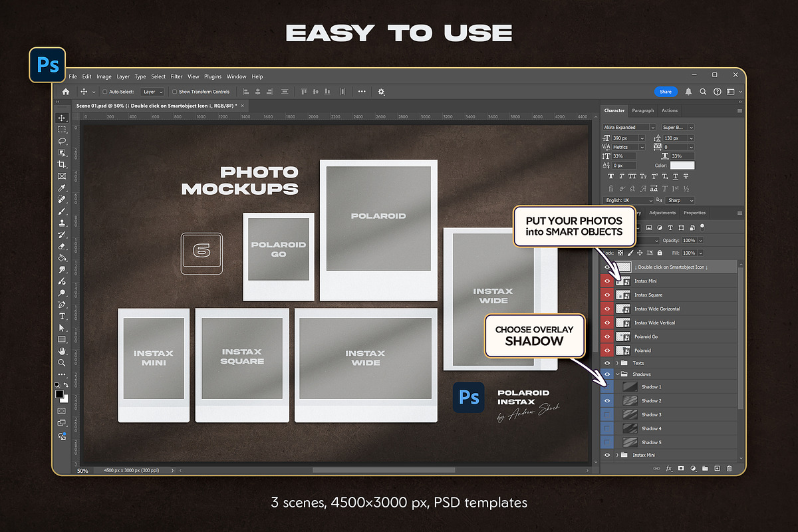Select the Move tool in toolbar
The height and width of the screenshot is (532, 798).
tap(62, 118)
